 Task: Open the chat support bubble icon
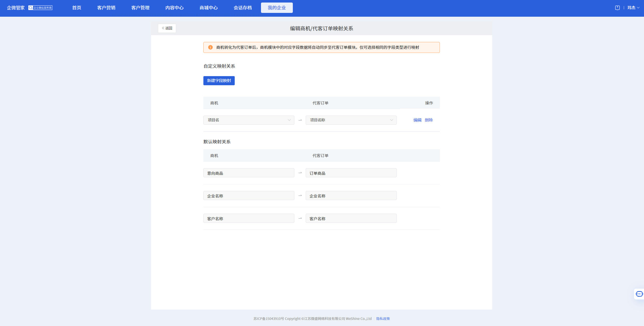(x=639, y=294)
